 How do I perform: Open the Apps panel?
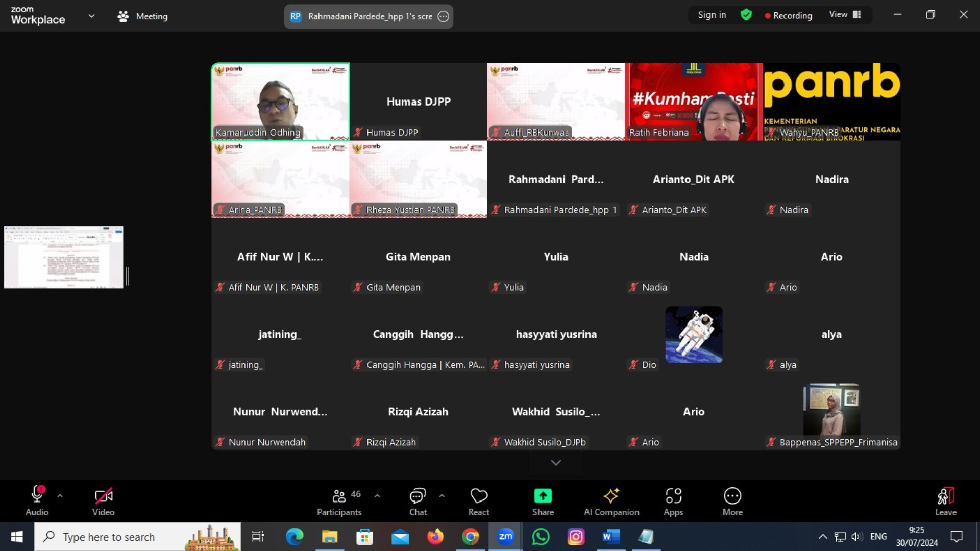[673, 500]
